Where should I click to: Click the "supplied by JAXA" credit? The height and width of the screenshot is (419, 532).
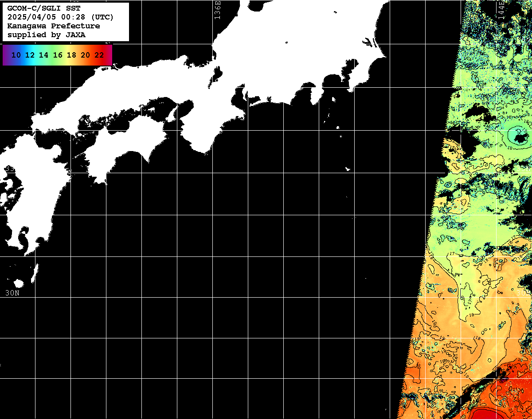click(47, 35)
